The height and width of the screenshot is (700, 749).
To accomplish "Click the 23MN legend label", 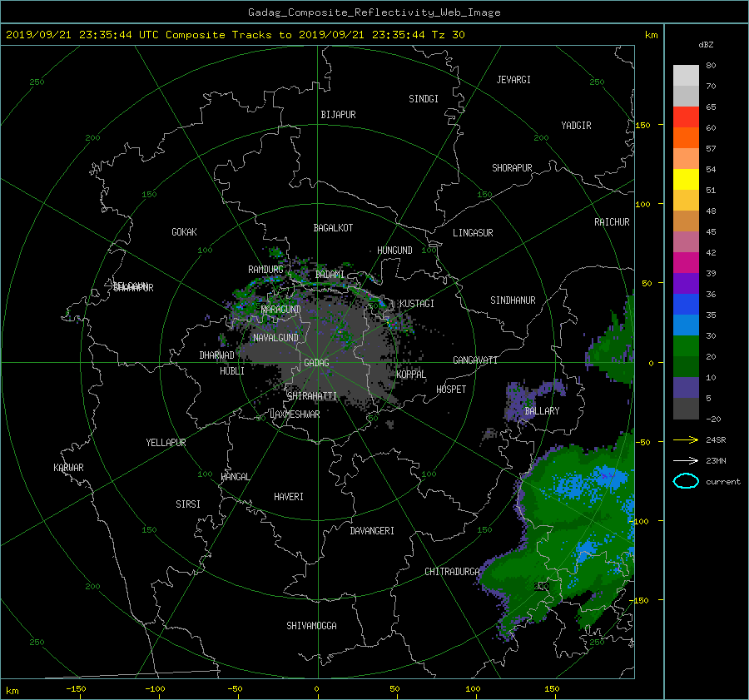I will (x=716, y=460).
